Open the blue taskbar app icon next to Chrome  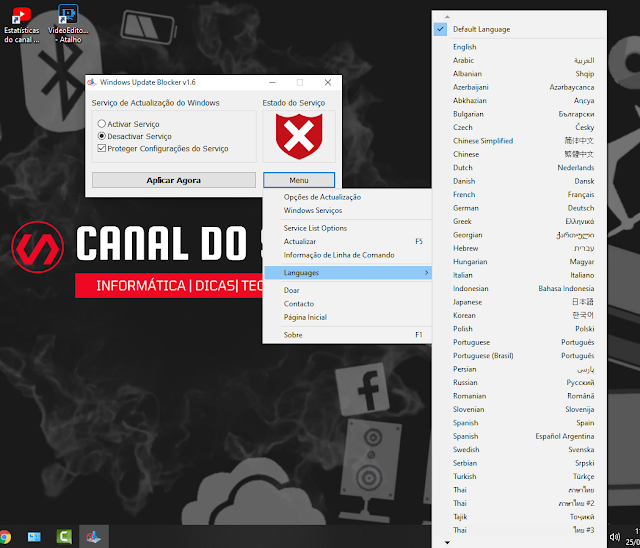click(x=34, y=537)
